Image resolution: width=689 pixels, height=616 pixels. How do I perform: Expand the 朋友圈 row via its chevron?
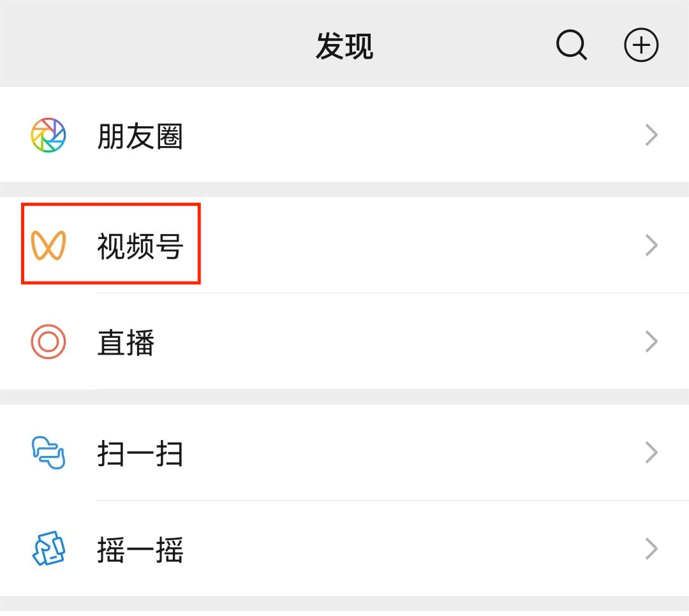[651, 134]
